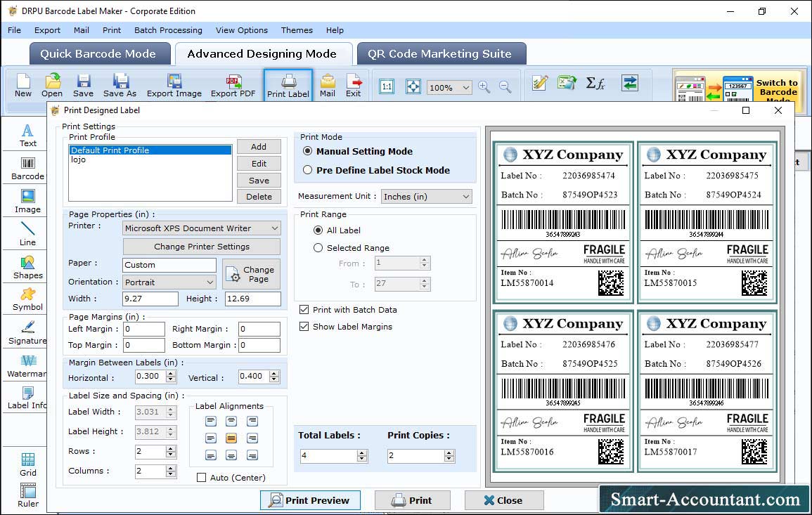The height and width of the screenshot is (515, 812).
Task: Click the Save toolbar icon
Action: click(x=83, y=86)
